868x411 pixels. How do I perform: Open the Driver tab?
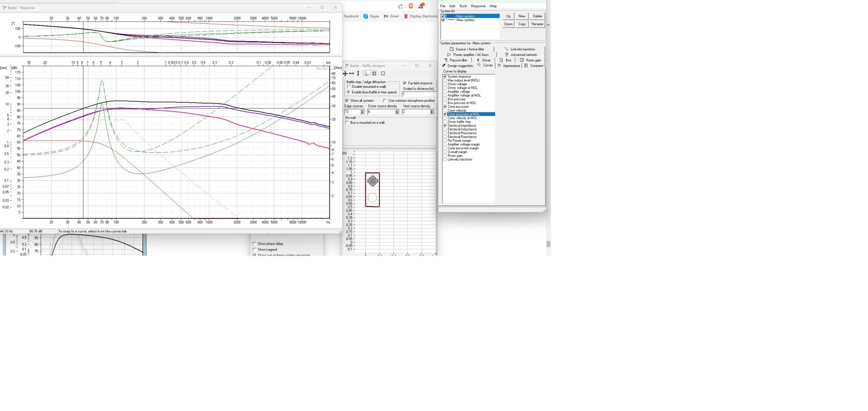tap(484, 60)
